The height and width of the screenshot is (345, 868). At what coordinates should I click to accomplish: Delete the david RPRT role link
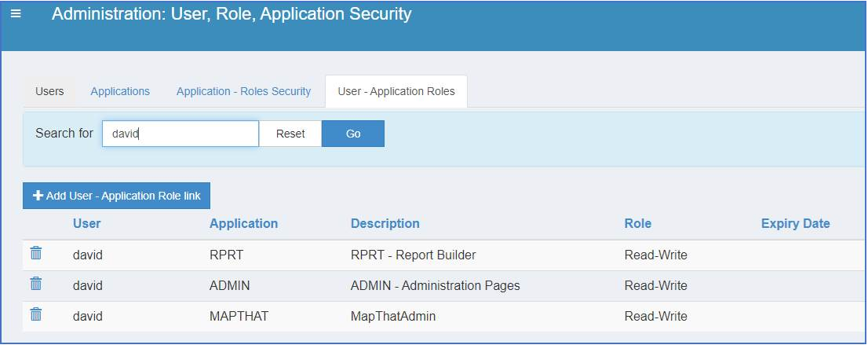click(x=36, y=253)
